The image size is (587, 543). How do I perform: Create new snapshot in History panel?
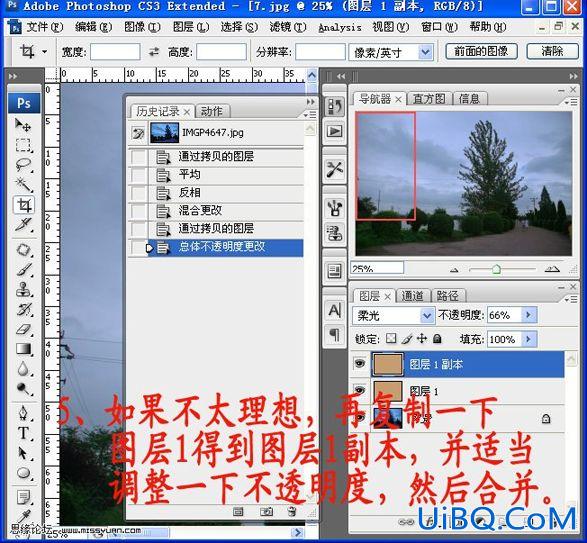[266, 512]
